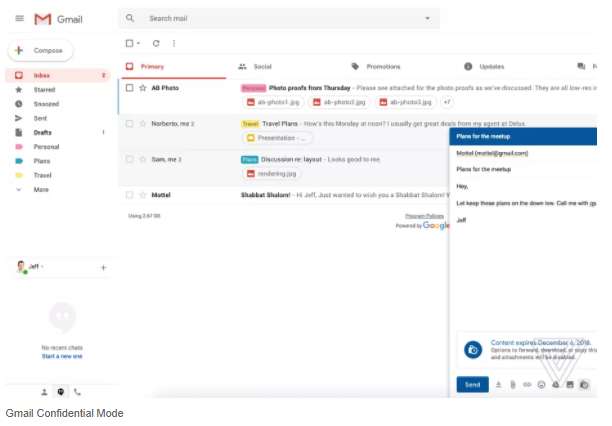Open the main menu hamburger icon

click(x=19, y=19)
